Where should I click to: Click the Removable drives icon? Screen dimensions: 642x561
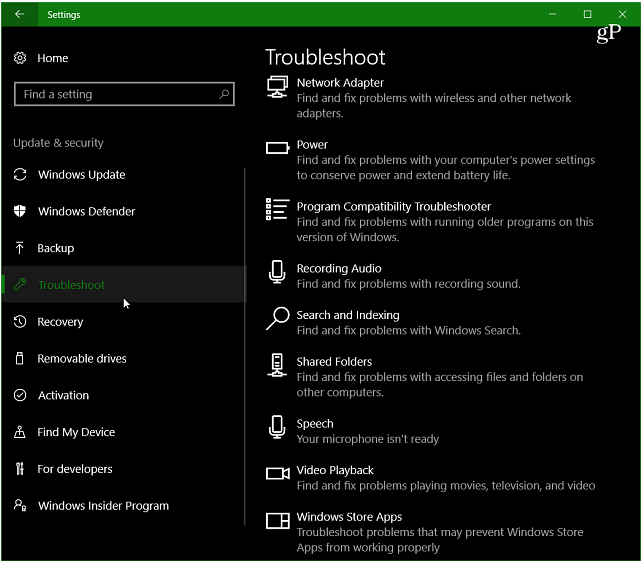tap(19, 358)
